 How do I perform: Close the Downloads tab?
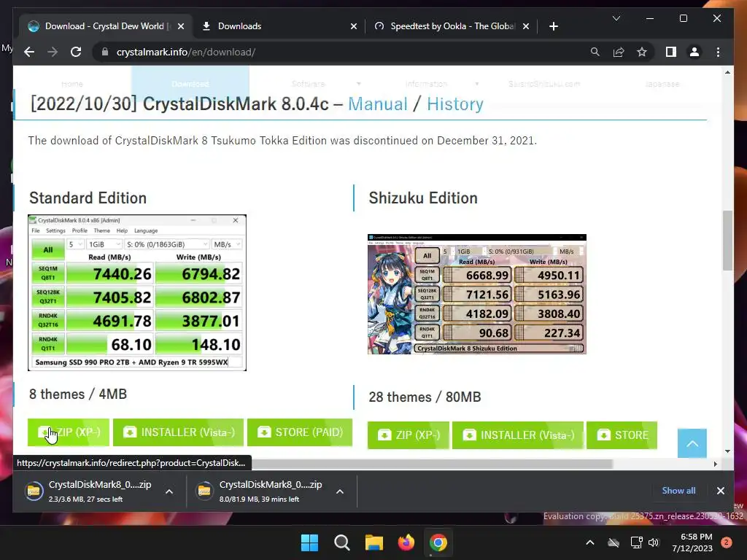[x=354, y=26]
